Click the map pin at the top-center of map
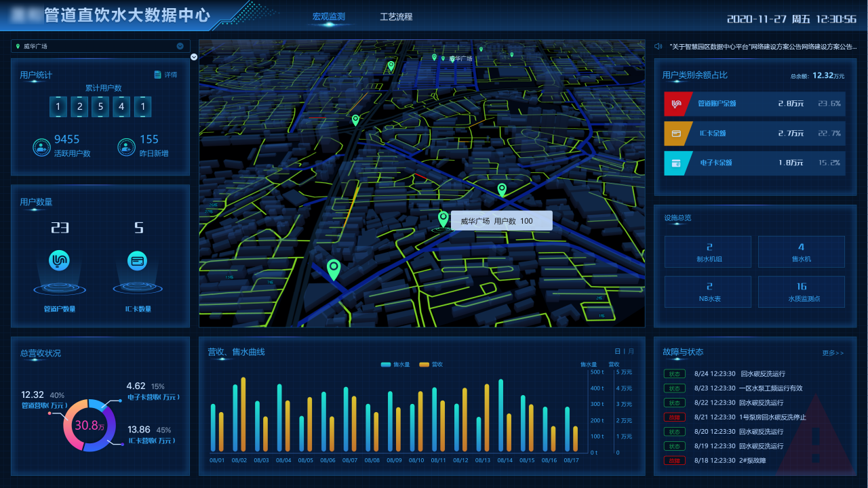This screenshot has width=868, height=488. click(x=391, y=66)
